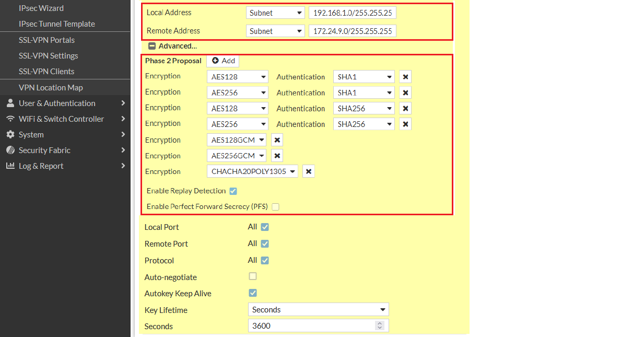Click the Log & Report chart icon

click(x=10, y=166)
